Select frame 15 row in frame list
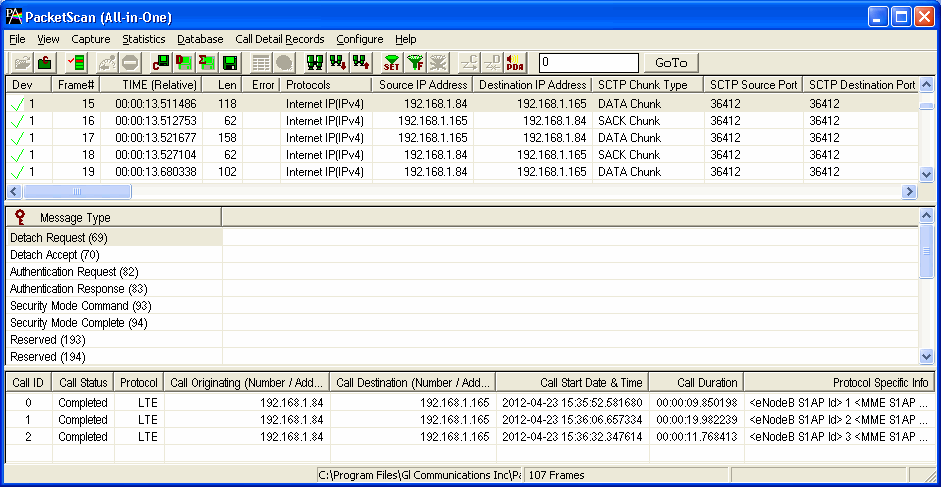Image resolution: width=941 pixels, height=487 pixels. (462, 103)
